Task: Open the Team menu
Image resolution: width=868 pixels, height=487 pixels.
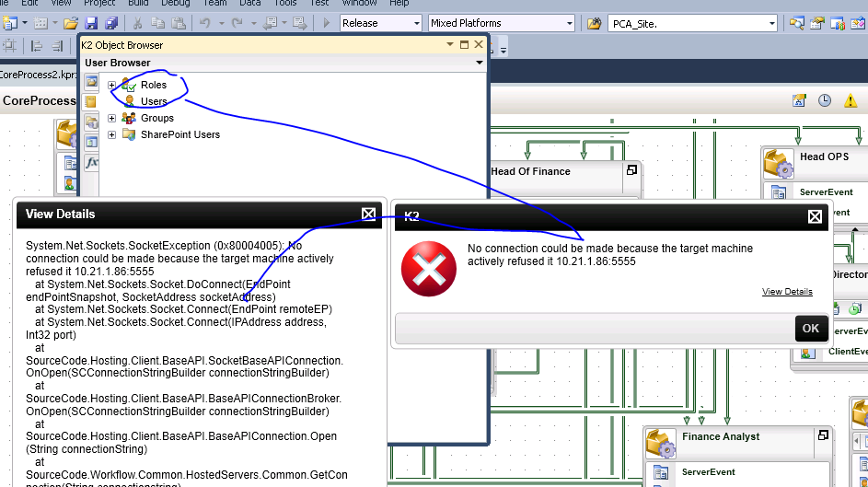Action: (x=214, y=3)
